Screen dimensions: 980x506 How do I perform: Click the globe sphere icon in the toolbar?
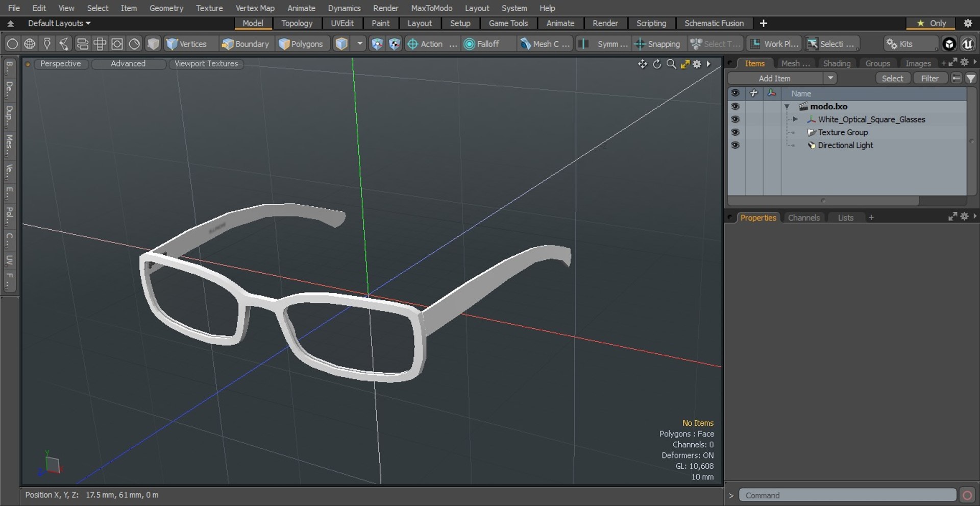[x=30, y=44]
